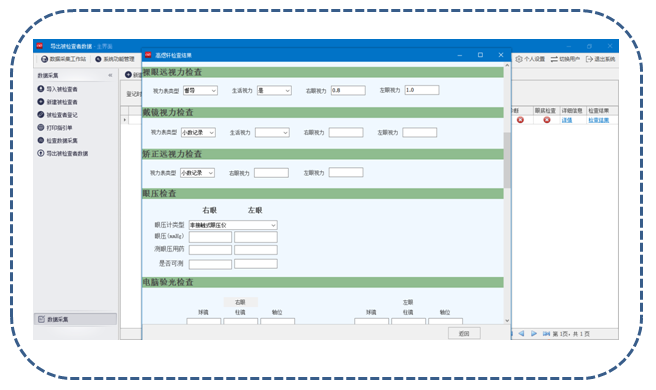Open the 眼压计类型 dropdown
This screenshot has width=656, height=390.
click(233, 225)
